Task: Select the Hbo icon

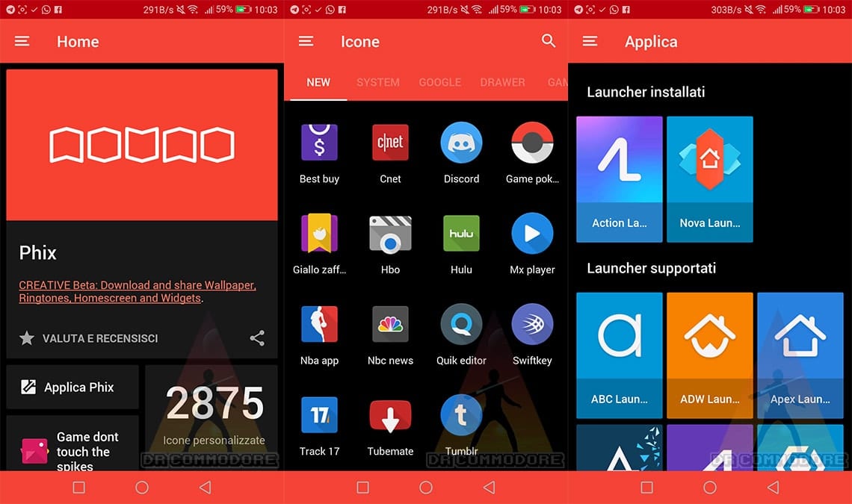Action: [390, 234]
